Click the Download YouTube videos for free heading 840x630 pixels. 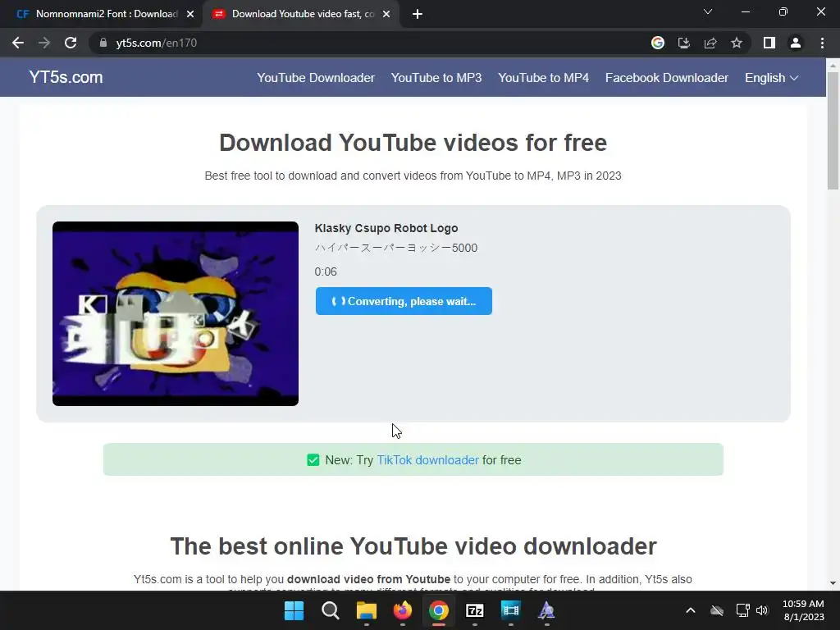pyautogui.click(x=413, y=143)
